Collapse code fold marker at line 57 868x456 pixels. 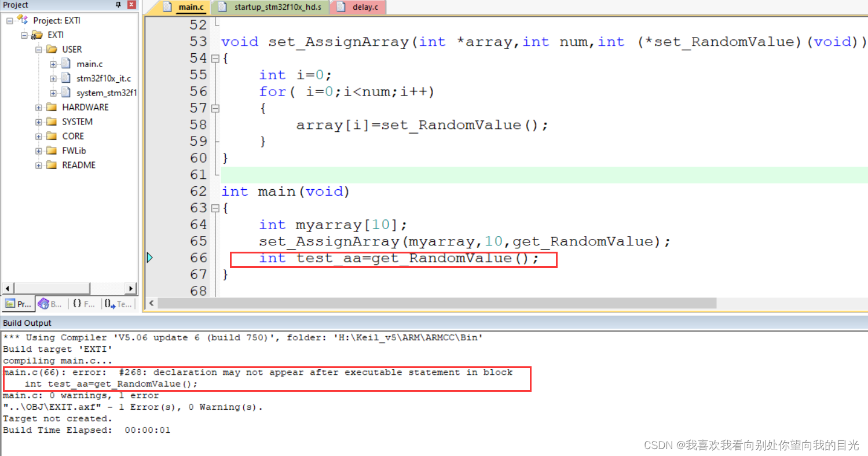pos(215,108)
